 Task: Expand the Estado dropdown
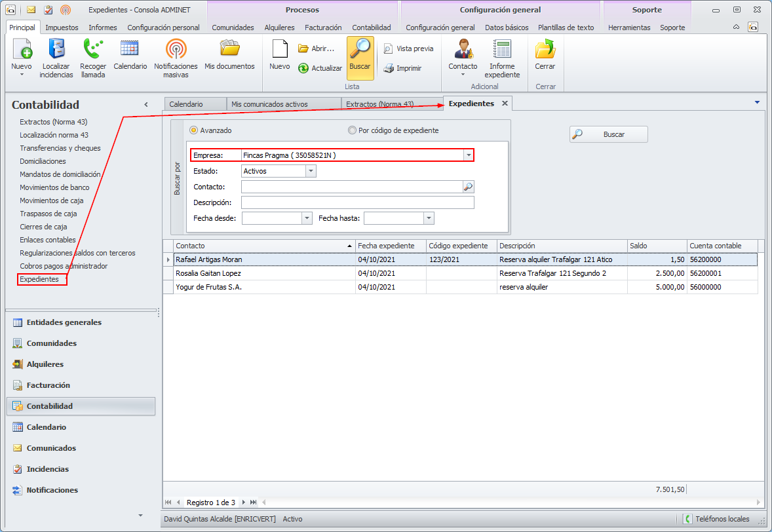pyautogui.click(x=311, y=171)
